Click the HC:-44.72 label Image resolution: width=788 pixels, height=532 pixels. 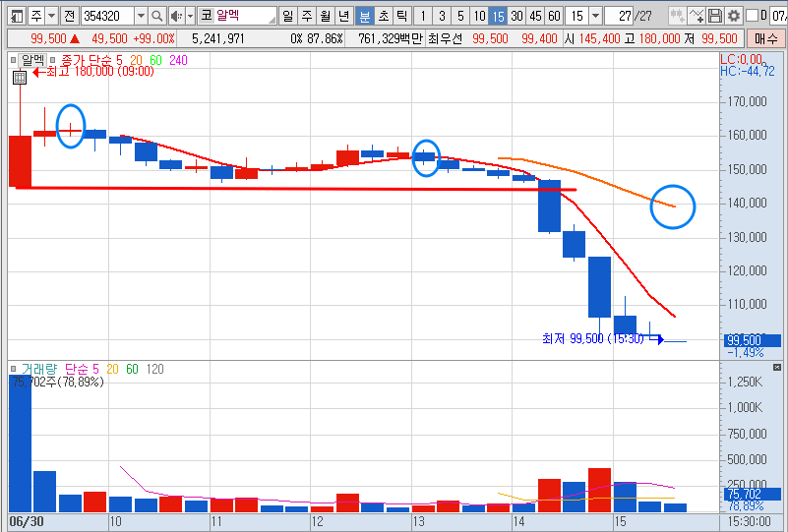coord(748,72)
